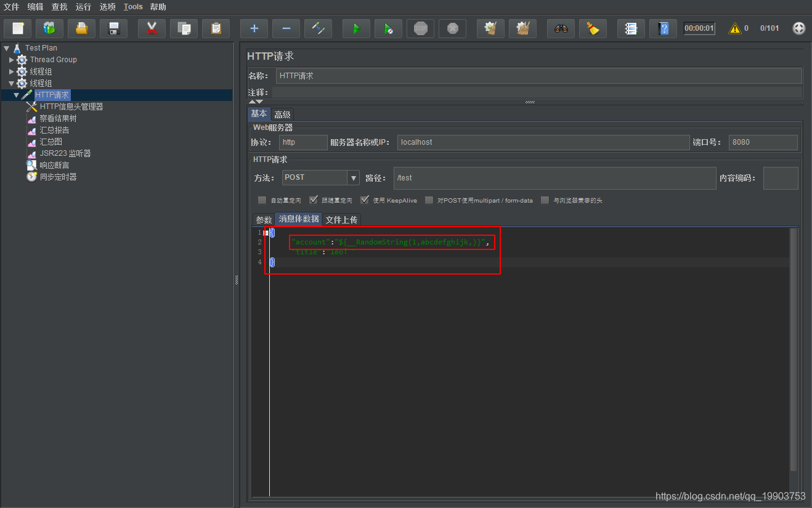Click the Open file folder icon
The height and width of the screenshot is (508, 812).
point(81,28)
